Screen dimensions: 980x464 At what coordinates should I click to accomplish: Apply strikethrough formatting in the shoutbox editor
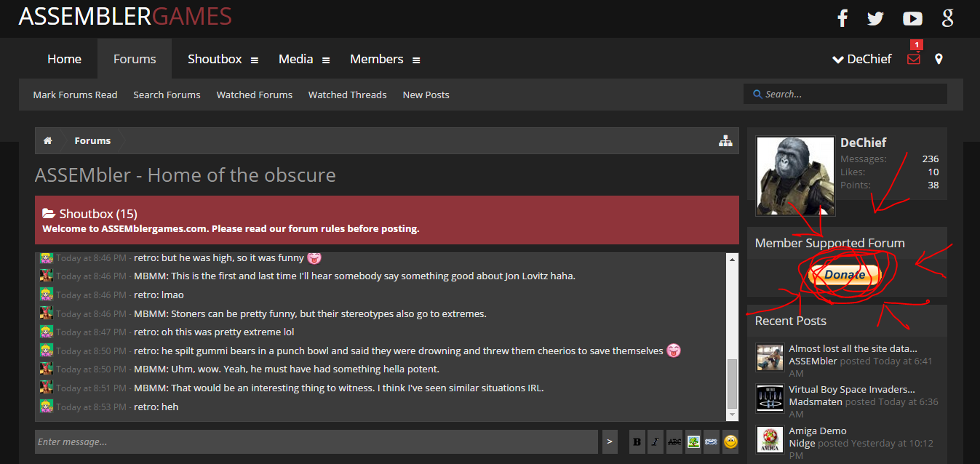click(x=674, y=441)
